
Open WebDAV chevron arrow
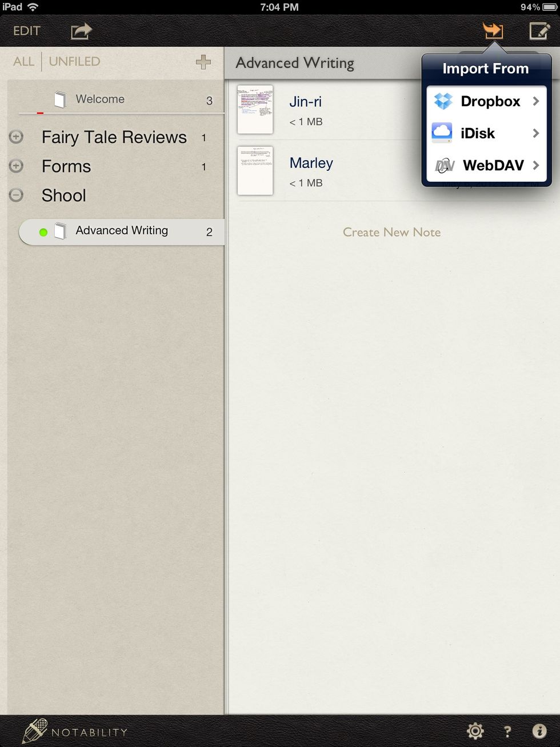535,165
